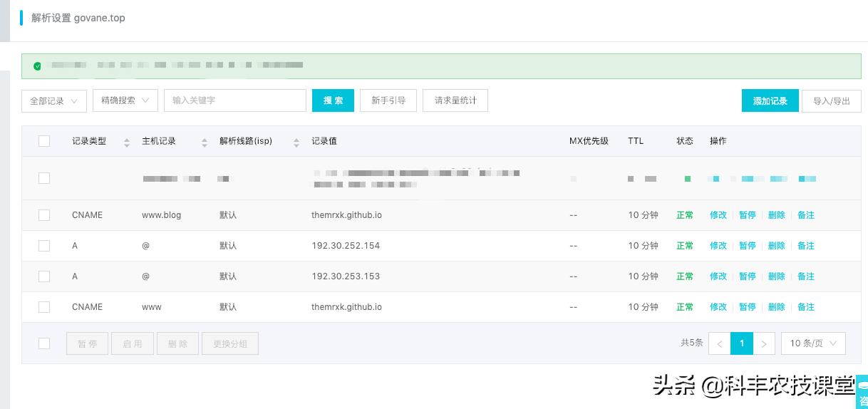Sort by 解析线路(isp) column arrows

[x=296, y=142]
